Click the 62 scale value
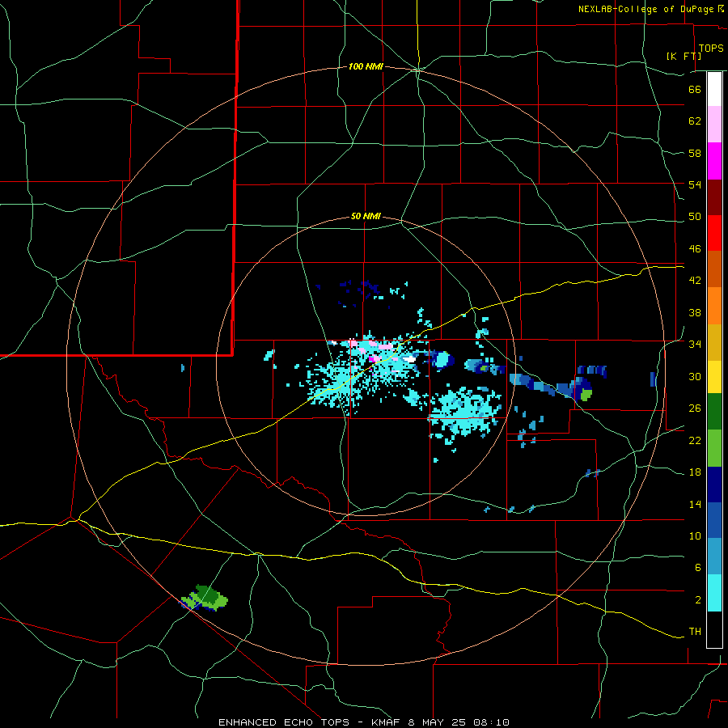The width and height of the screenshot is (728, 728). pyautogui.click(x=695, y=121)
